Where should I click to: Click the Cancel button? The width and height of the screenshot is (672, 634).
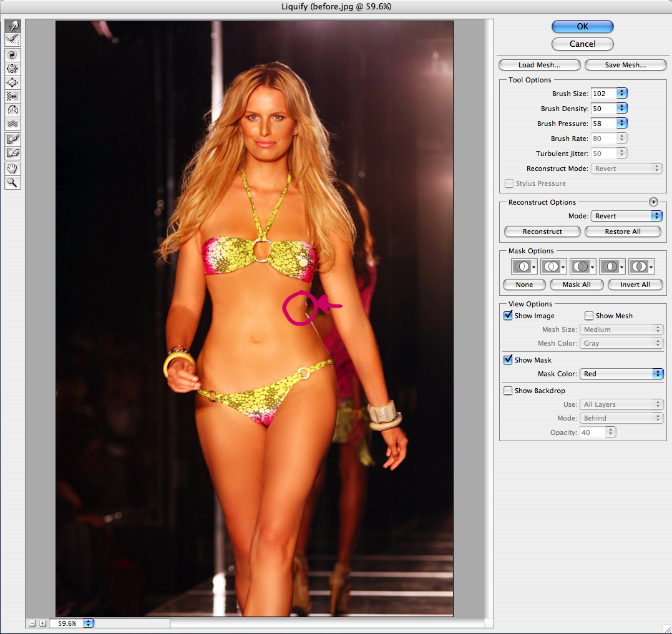click(582, 44)
